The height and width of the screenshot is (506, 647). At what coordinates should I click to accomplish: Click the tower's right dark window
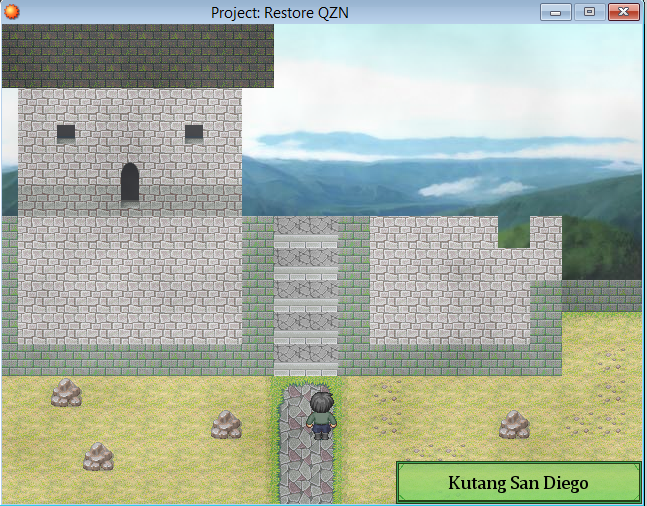click(x=194, y=132)
